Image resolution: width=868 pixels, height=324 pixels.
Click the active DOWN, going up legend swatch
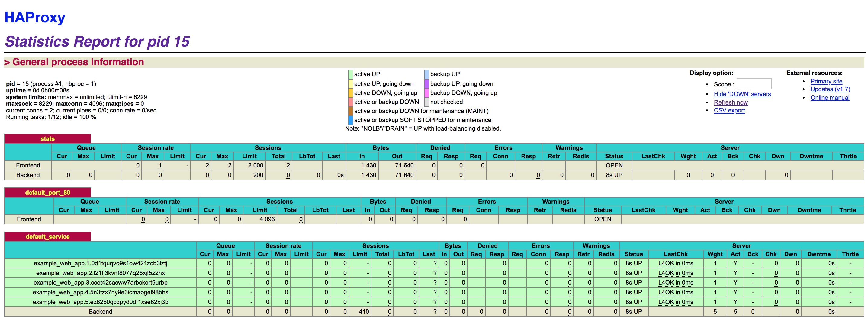pos(350,93)
